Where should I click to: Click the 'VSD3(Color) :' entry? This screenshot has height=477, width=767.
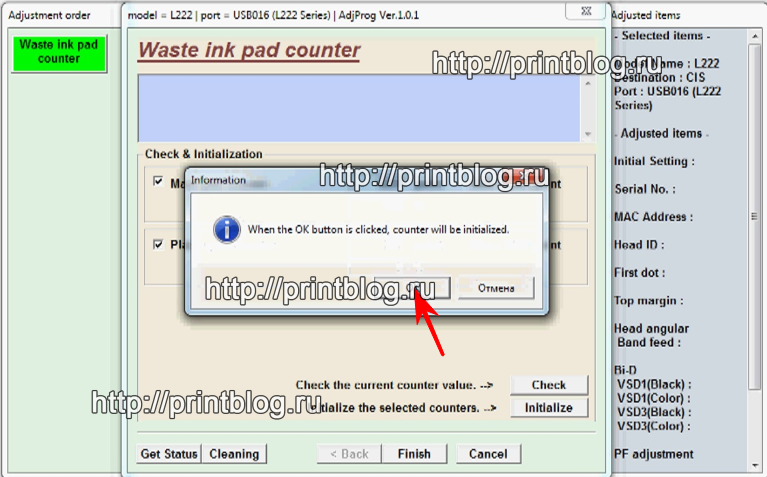click(654, 426)
